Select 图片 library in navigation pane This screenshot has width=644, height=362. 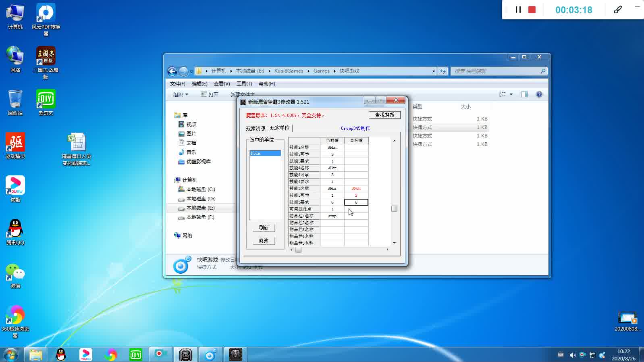coord(187,134)
